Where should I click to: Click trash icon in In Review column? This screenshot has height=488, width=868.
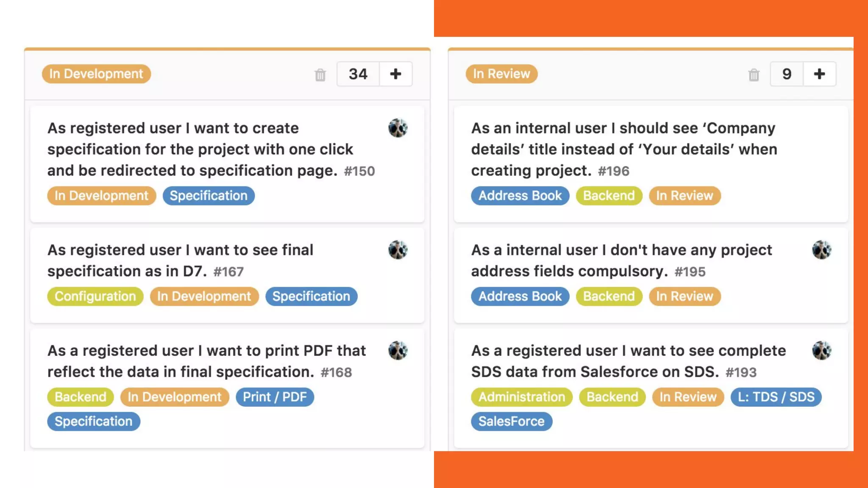(x=754, y=75)
